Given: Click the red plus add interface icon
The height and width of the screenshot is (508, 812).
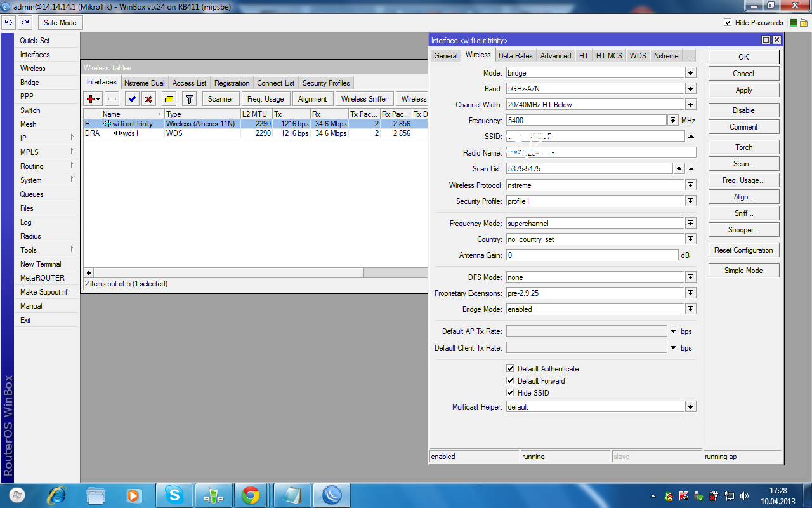Looking at the screenshot, I should (91, 99).
